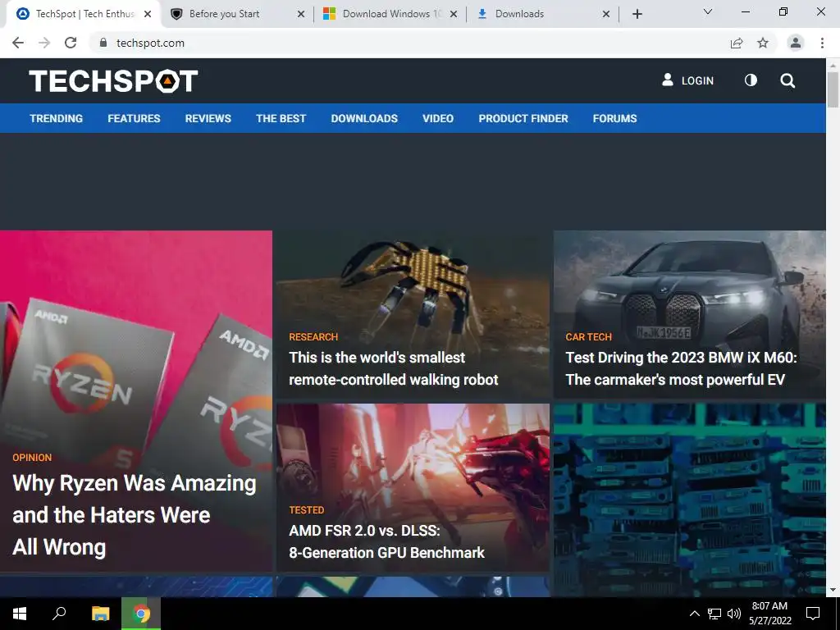Click the RESEARCH category label
The height and width of the screenshot is (630, 840).
(313, 337)
